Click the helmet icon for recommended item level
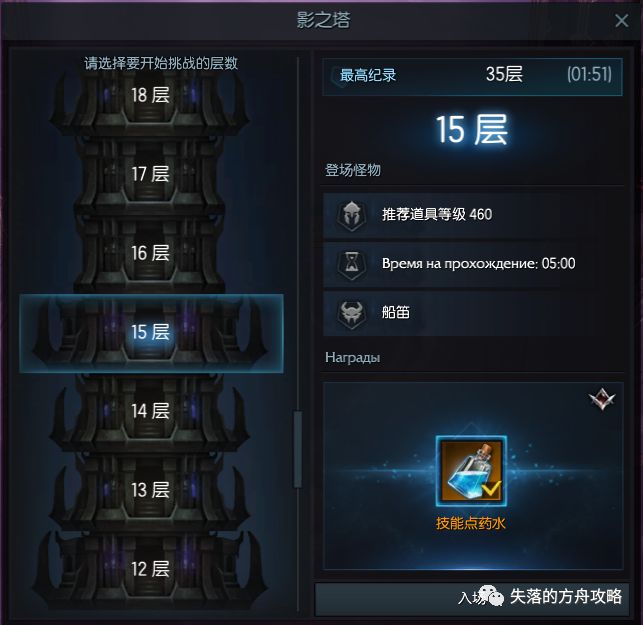643x625 pixels. pos(351,215)
